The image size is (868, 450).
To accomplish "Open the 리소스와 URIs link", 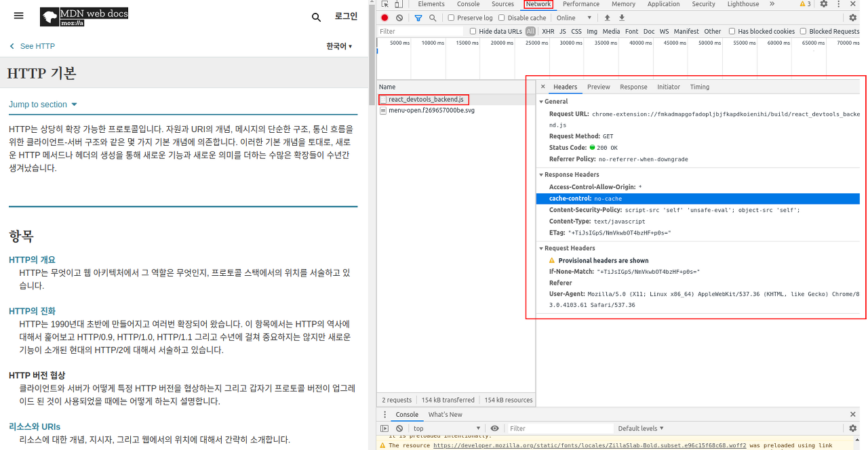I will [35, 426].
